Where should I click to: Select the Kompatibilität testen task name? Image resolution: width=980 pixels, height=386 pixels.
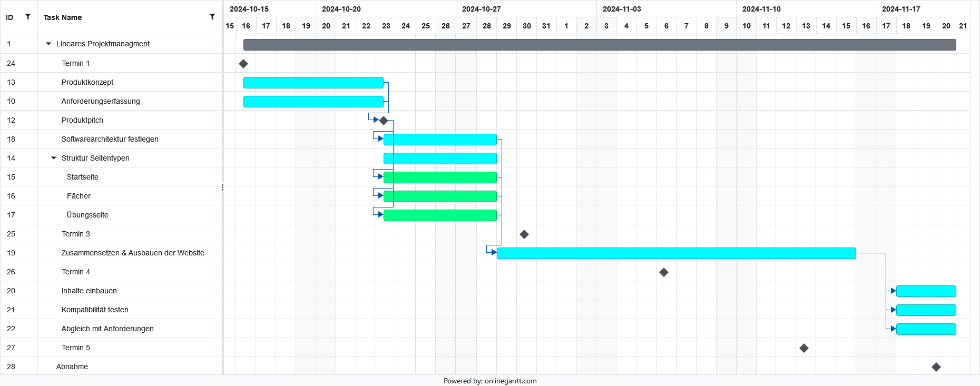click(95, 310)
